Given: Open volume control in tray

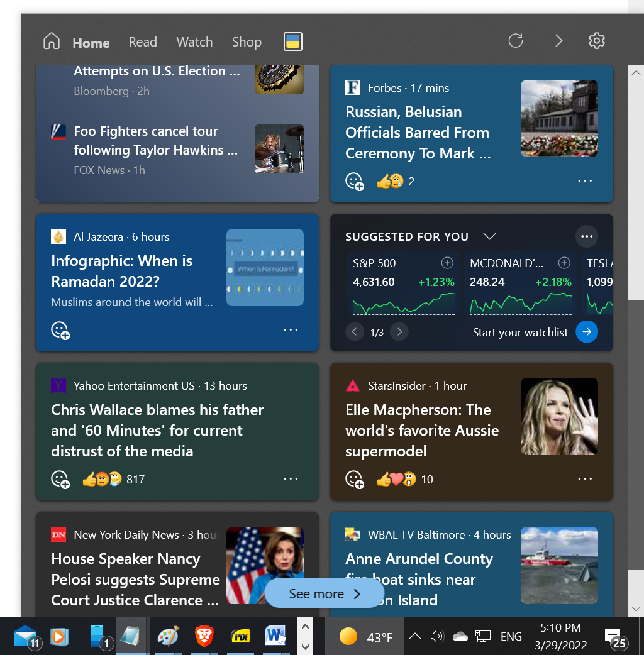Looking at the screenshot, I should [437, 636].
